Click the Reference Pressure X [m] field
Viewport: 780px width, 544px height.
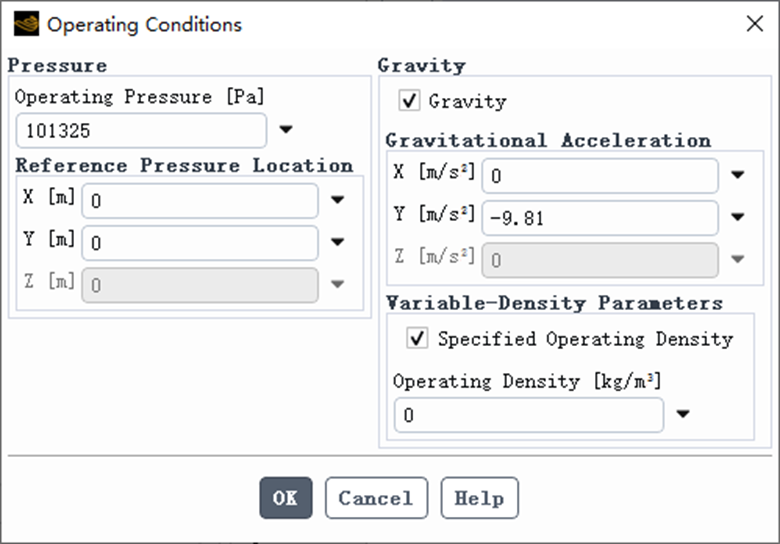click(200, 201)
